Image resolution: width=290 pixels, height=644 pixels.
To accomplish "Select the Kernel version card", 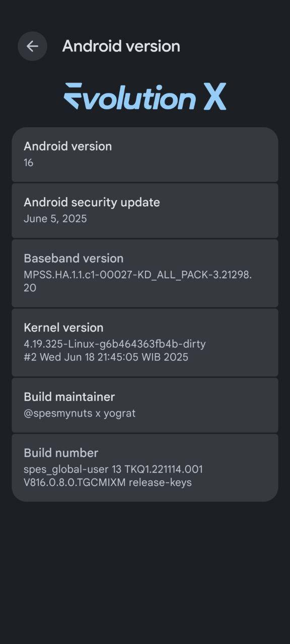I will tap(145, 342).
